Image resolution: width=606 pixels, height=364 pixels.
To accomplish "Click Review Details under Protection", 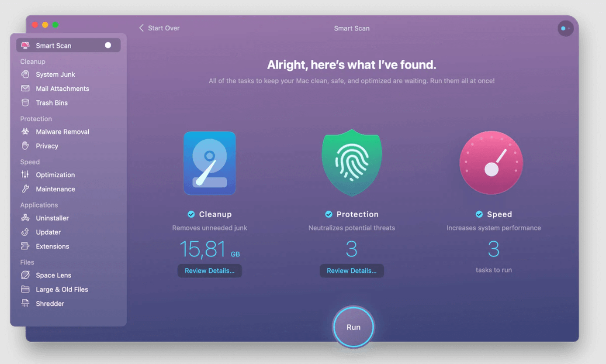I will coord(352,271).
